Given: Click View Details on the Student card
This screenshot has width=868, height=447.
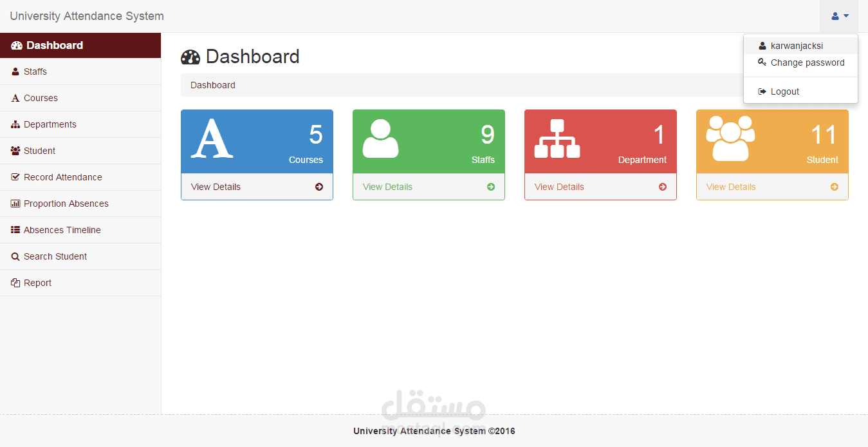Looking at the screenshot, I should (x=731, y=187).
